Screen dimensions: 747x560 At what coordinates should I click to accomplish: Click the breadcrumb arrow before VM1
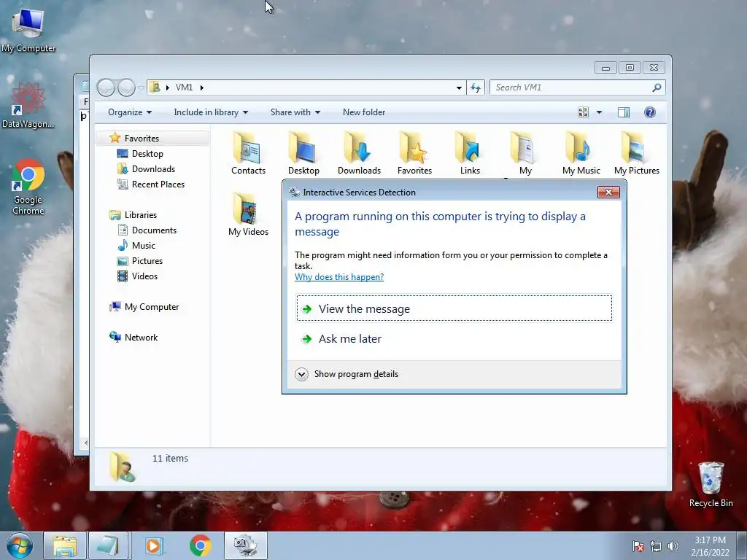tap(168, 87)
